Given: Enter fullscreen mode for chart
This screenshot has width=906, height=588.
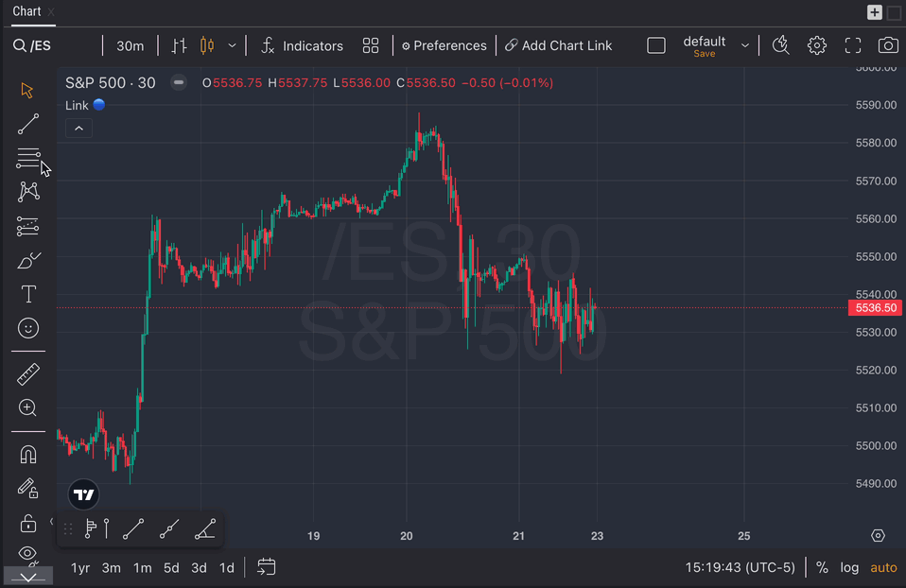Looking at the screenshot, I should click(x=853, y=45).
